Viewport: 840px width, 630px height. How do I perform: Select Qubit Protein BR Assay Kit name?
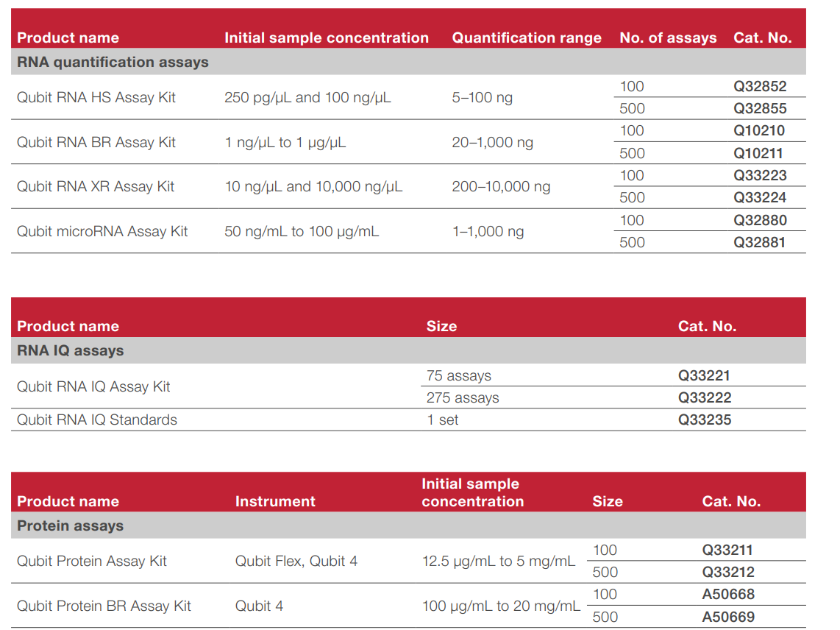coord(104,606)
